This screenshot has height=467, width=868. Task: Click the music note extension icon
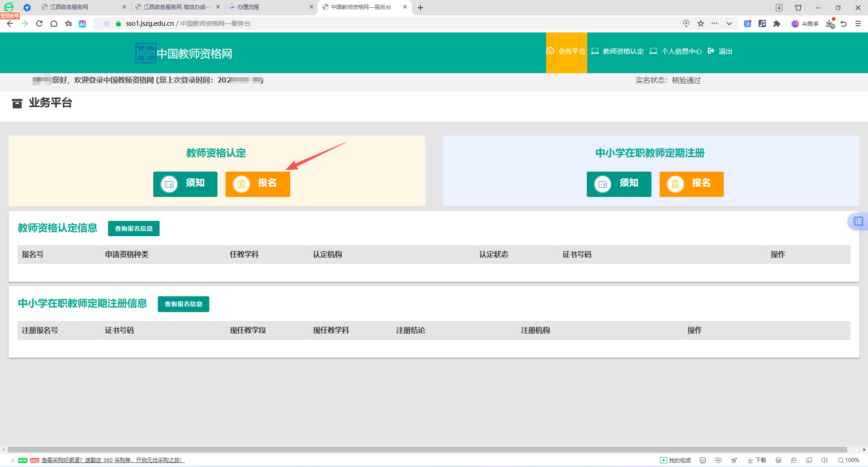pos(762,23)
